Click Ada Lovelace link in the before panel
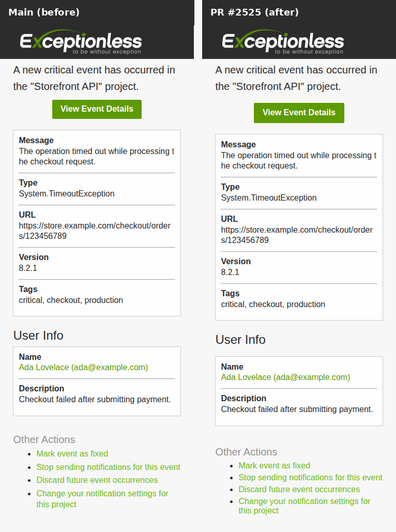 tap(83, 368)
